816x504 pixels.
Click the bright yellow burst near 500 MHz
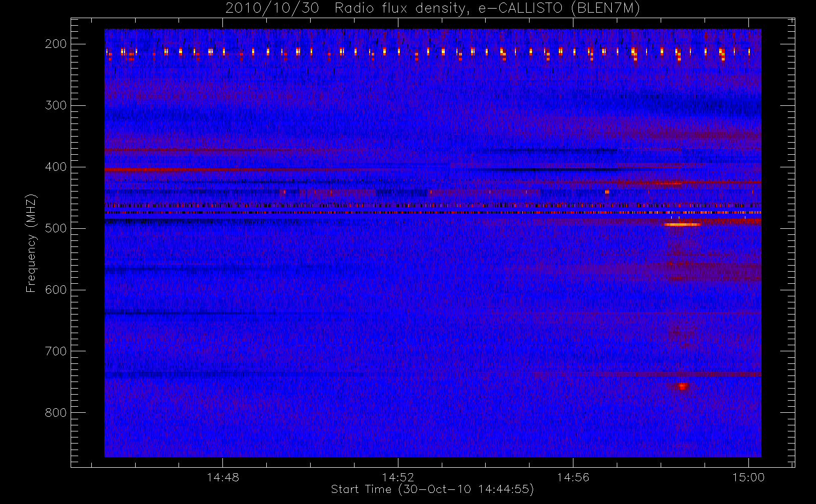(682, 224)
